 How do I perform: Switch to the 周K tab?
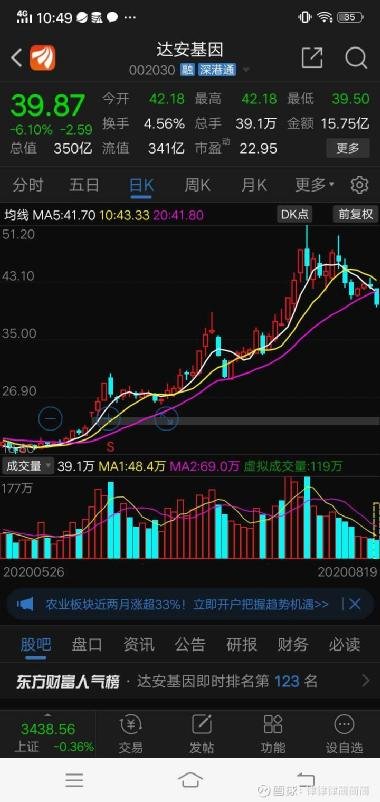[197, 185]
